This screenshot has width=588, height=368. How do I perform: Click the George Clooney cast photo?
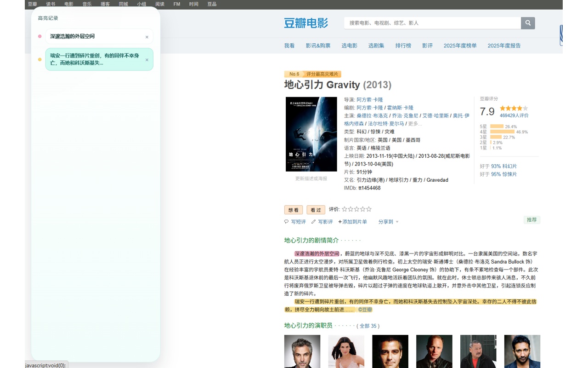click(390, 351)
